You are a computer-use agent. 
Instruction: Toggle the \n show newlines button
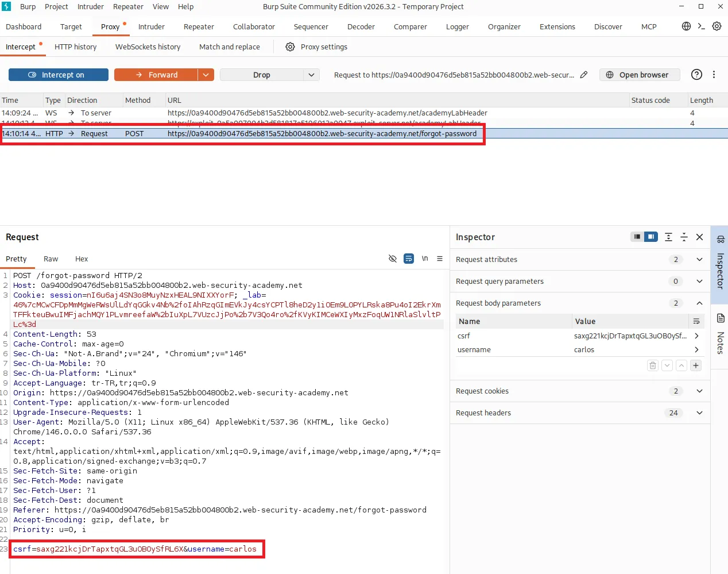click(425, 259)
